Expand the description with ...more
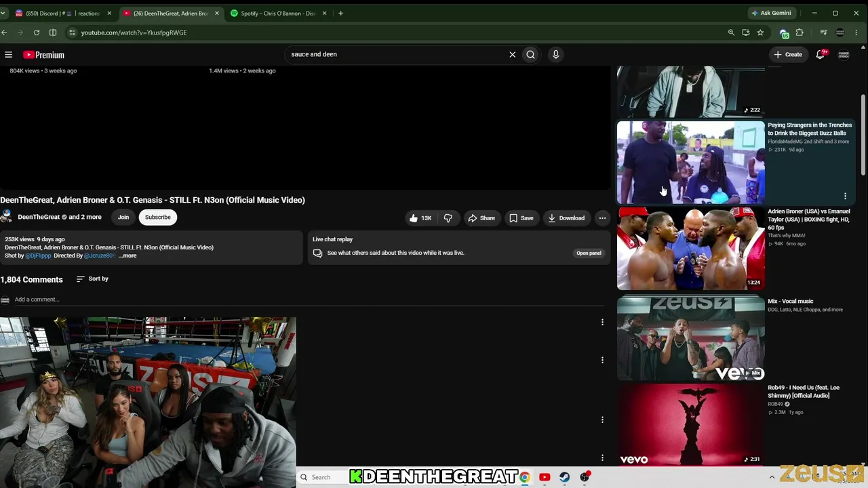The height and width of the screenshot is (488, 868). coord(127,256)
